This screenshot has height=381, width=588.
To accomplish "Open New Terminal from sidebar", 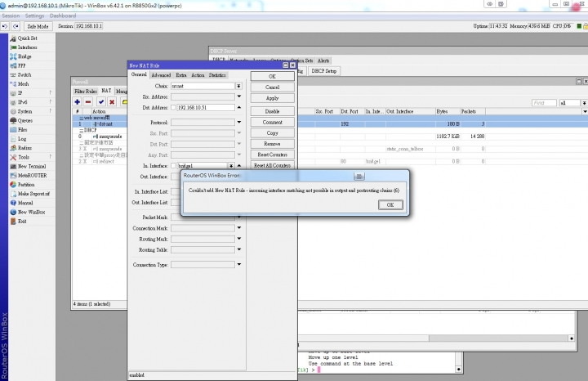I will 32,166.
